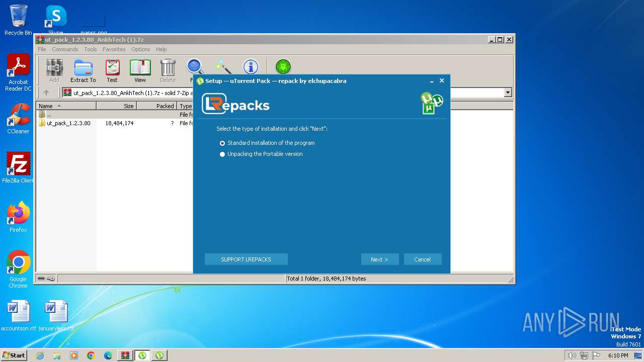
Task: Open Acrobat Reader DC desktop icon
Action: coord(18,72)
